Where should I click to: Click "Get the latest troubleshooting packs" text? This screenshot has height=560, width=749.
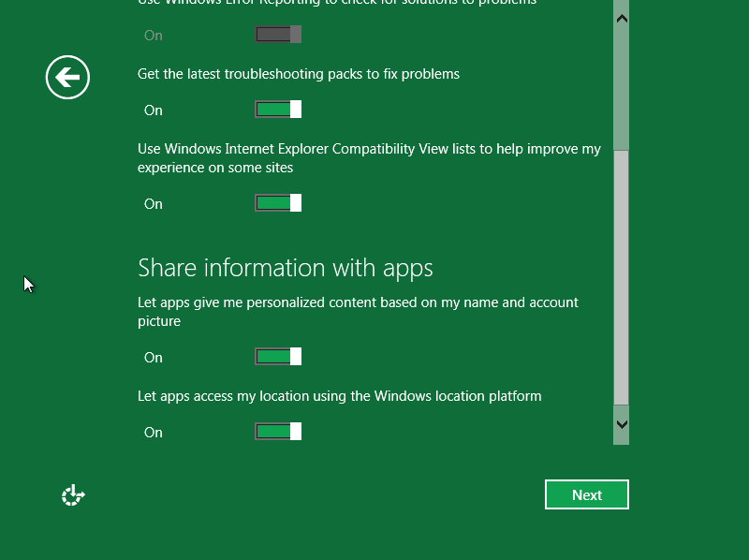pos(298,74)
